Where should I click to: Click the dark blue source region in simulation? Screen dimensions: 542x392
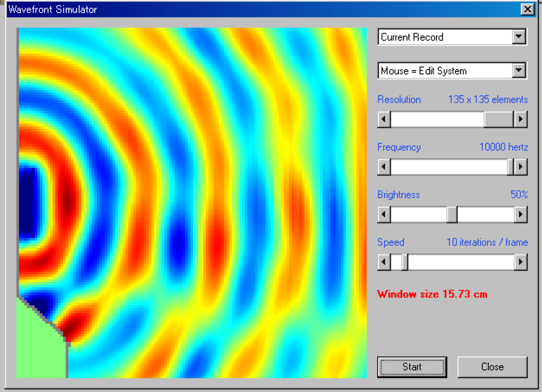pos(27,202)
